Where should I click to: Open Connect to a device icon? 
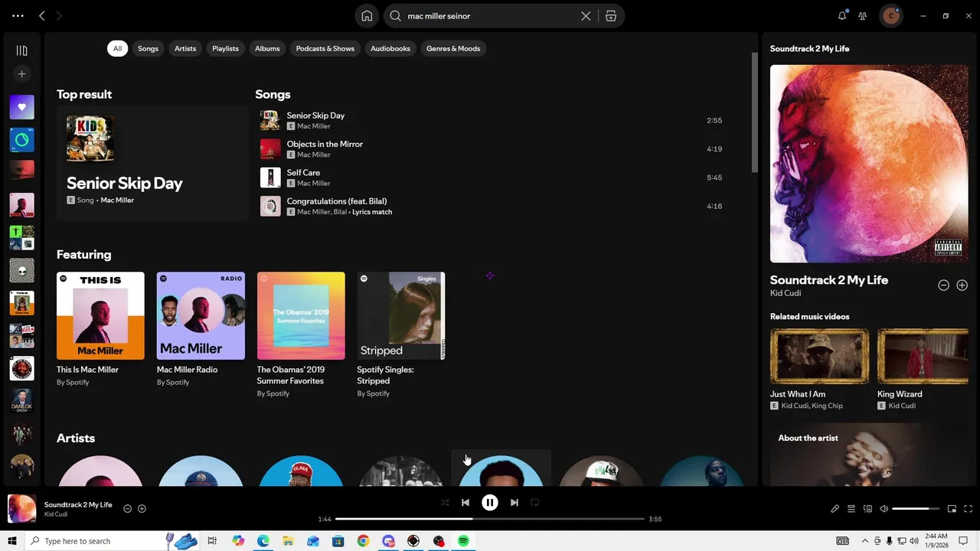(x=867, y=509)
